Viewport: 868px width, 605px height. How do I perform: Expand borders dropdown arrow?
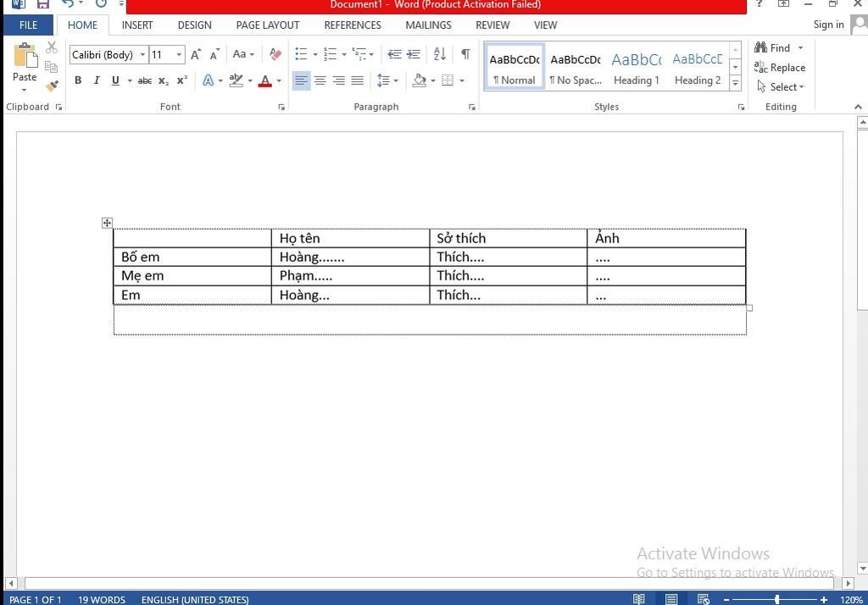[462, 80]
